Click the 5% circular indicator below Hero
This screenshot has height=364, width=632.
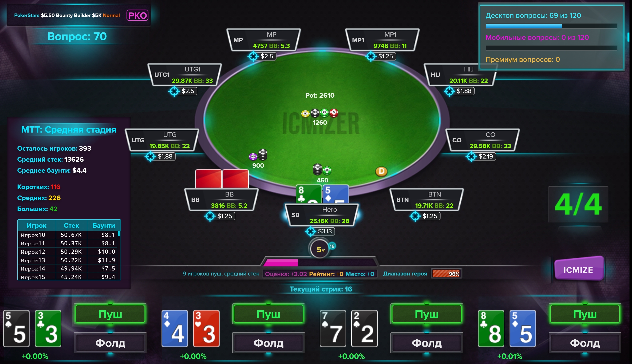coord(320,249)
